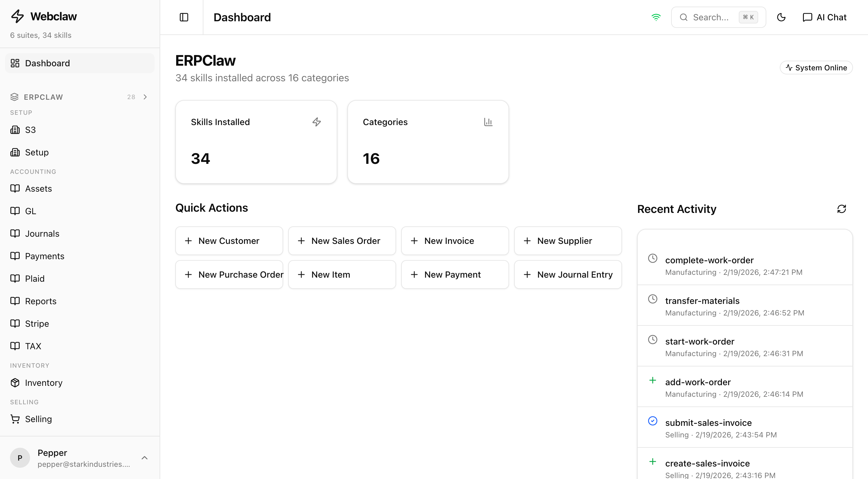Click the Categories card

tap(428, 142)
